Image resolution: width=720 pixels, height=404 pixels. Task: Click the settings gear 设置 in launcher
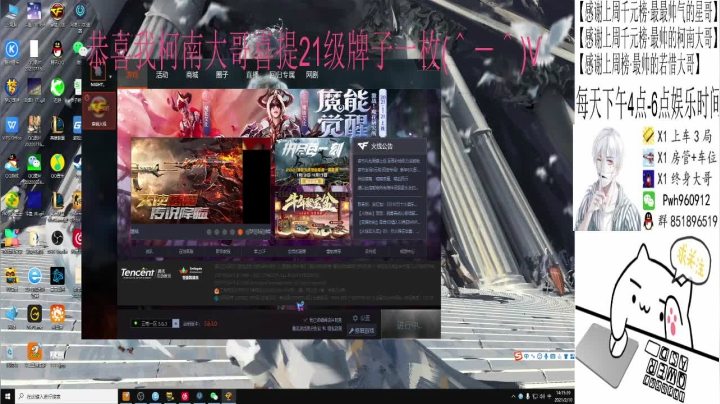(361, 318)
